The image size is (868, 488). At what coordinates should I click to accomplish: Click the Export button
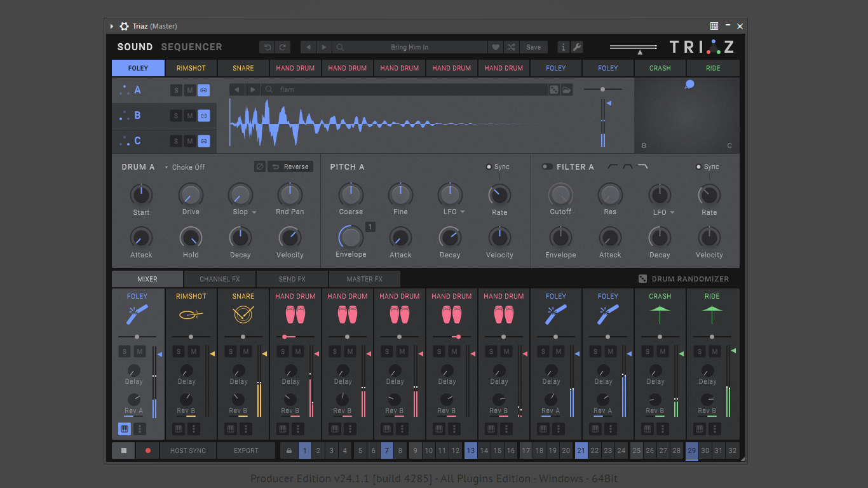tap(246, 451)
